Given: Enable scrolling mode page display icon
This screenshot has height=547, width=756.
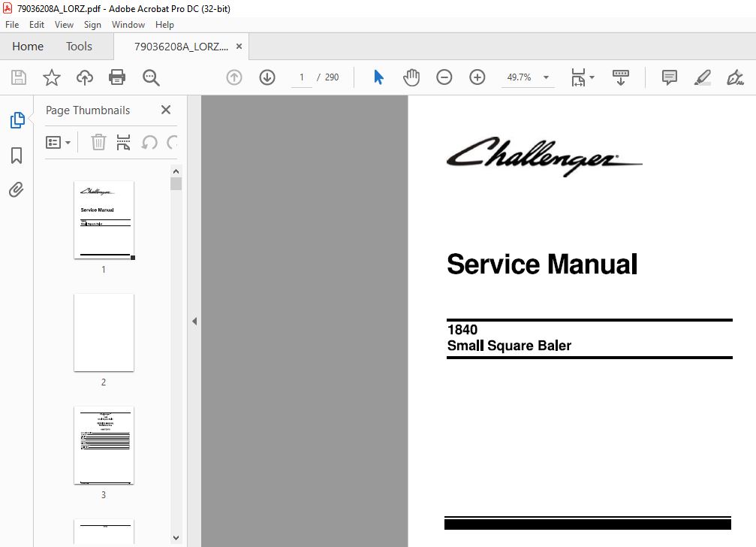Looking at the screenshot, I should coord(621,77).
